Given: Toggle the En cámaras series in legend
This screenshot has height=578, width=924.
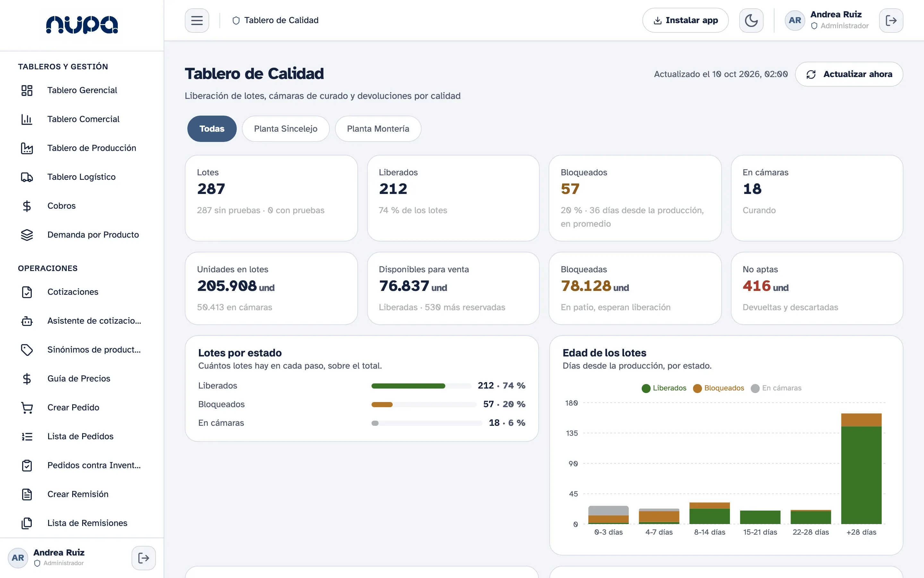Looking at the screenshot, I should 776,388.
